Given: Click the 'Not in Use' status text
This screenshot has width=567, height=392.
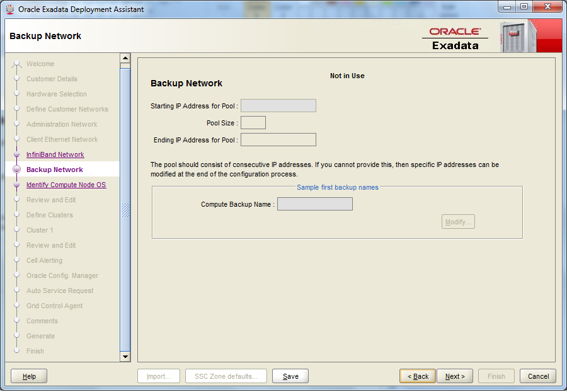Looking at the screenshot, I should (x=347, y=76).
